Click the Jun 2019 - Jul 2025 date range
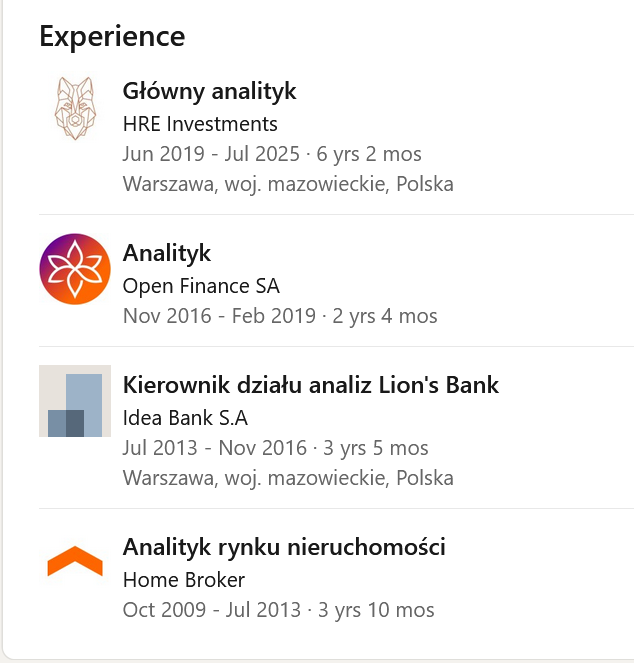634x663 pixels. click(211, 154)
